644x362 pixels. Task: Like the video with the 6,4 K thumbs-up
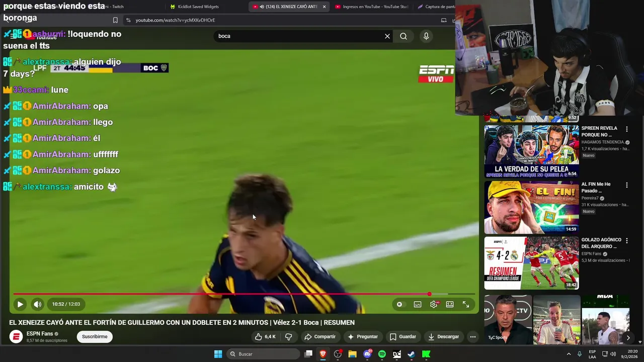[265, 336]
